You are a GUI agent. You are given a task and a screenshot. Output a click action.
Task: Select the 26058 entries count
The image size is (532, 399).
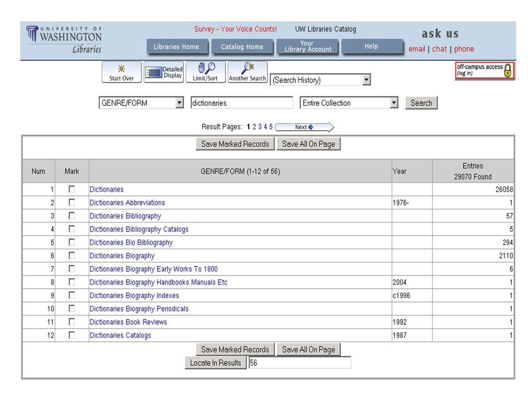(x=504, y=190)
